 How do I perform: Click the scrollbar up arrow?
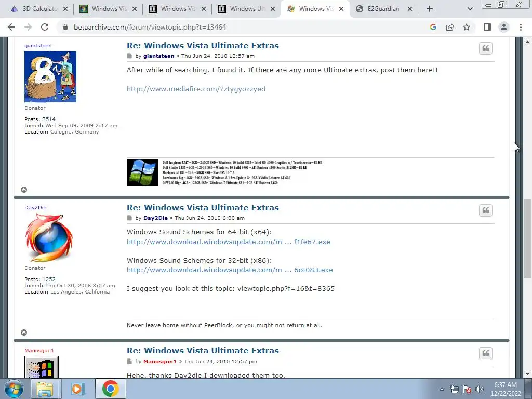[527, 42]
